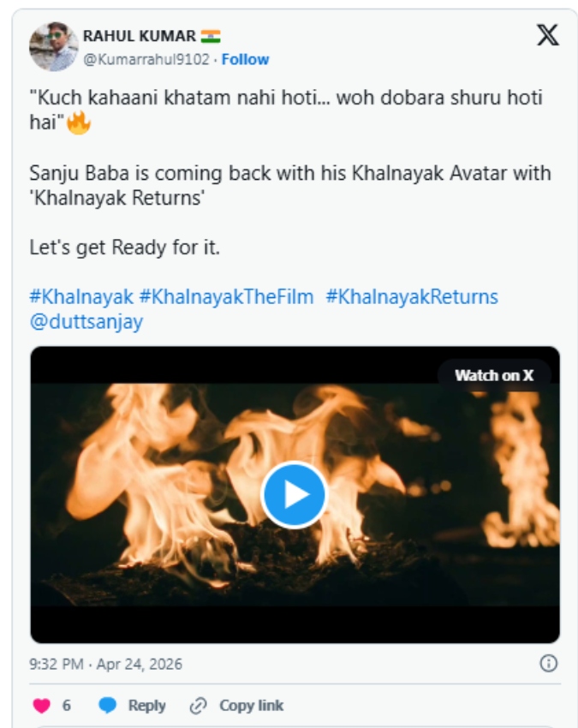This screenshot has width=578, height=728.
Task: Open the tweet info icon beside the timestamp
Action: [x=548, y=663]
